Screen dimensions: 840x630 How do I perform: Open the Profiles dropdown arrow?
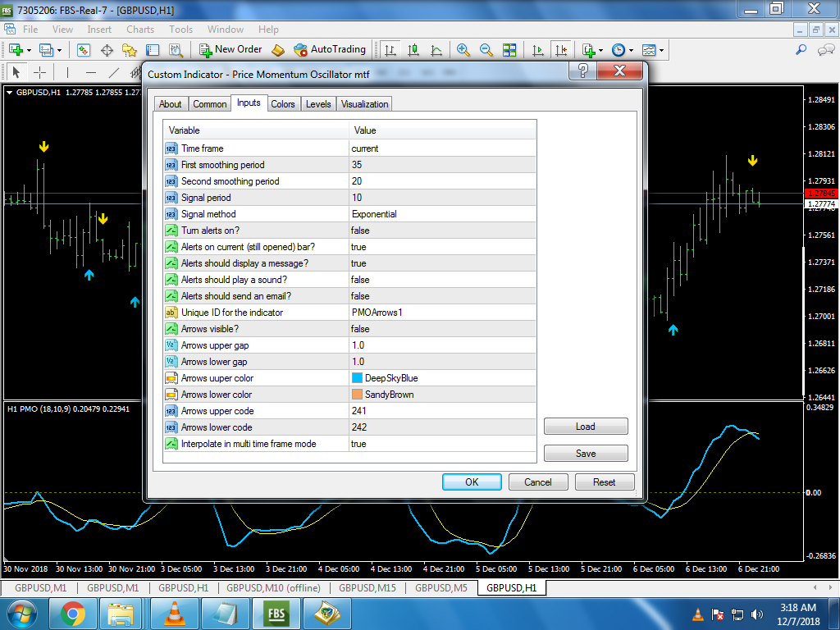pos(59,50)
